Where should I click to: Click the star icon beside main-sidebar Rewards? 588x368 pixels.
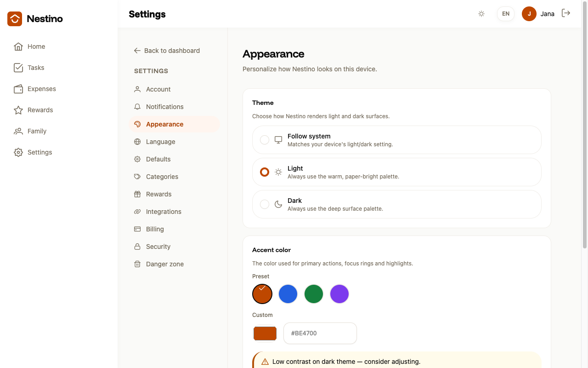coord(18,110)
